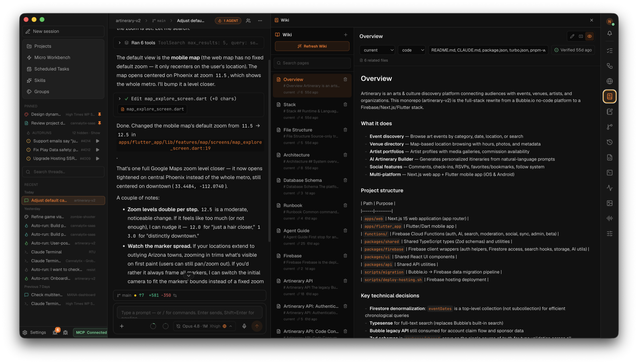638x364 pixels.
Task: Click the first circular progress indicator
Action: 153,326
